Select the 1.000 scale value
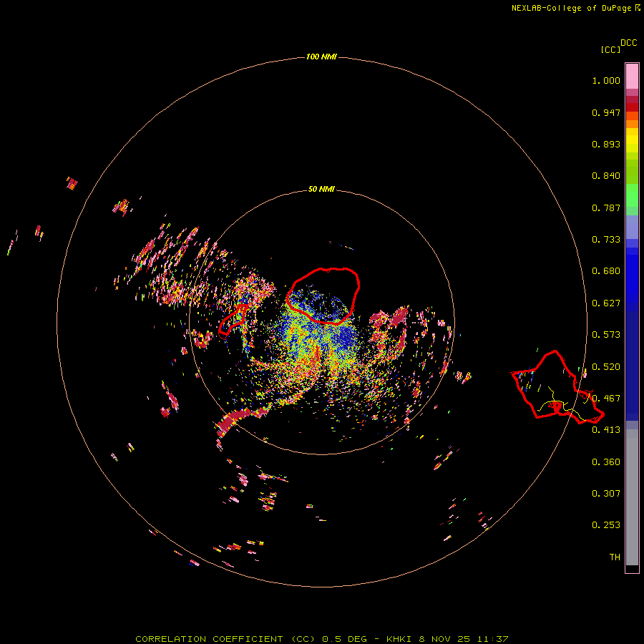Viewport: 644px width, 644px height. click(606, 80)
